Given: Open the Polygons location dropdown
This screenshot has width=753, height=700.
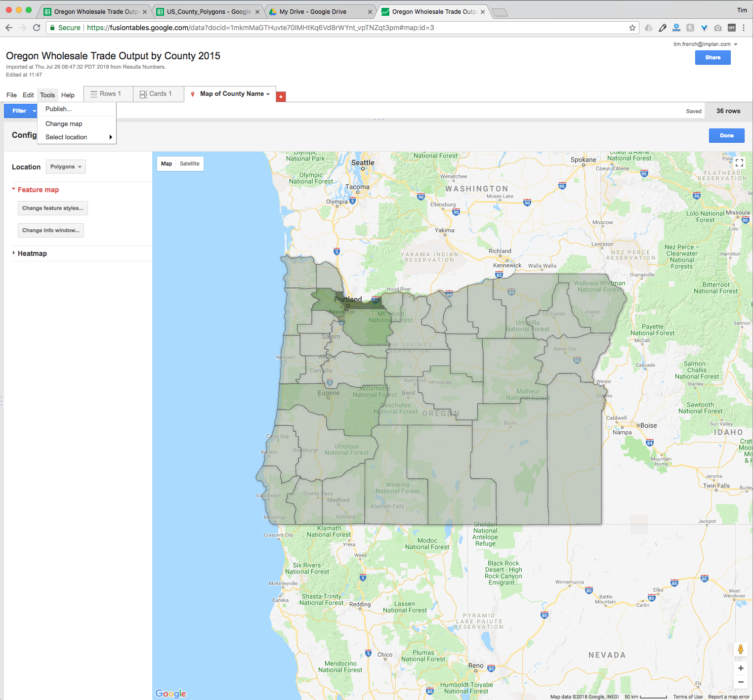Looking at the screenshot, I should (66, 167).
